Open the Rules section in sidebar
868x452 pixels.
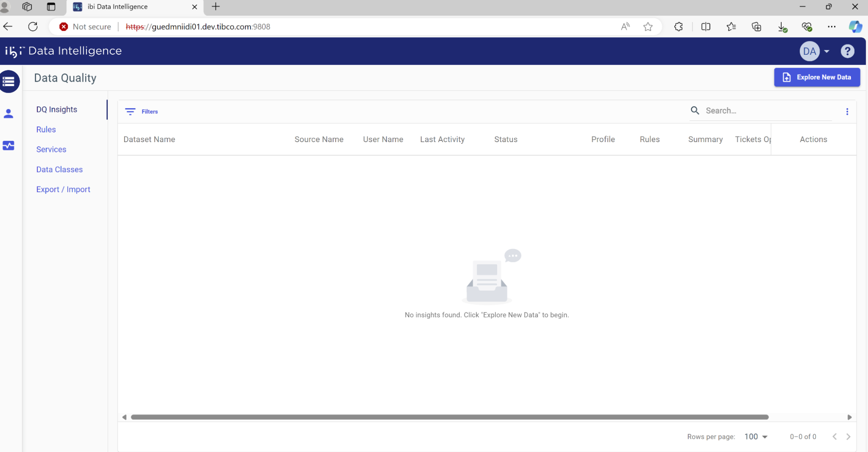tap(46, 130)
